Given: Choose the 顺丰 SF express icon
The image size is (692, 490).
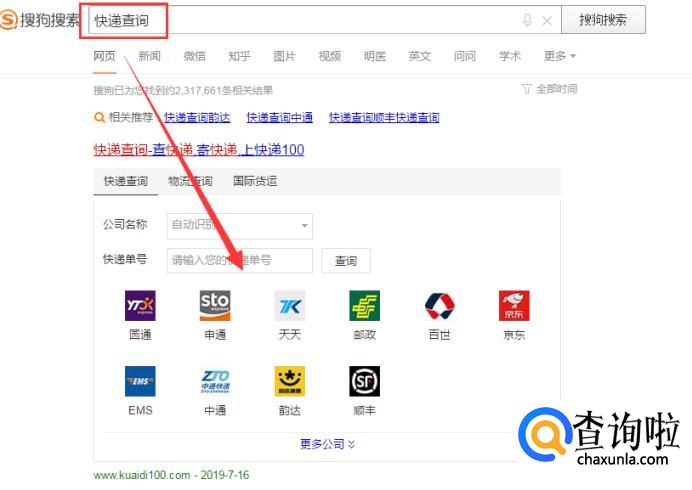Looking at the screenshot, I should [x=365, y=381].
